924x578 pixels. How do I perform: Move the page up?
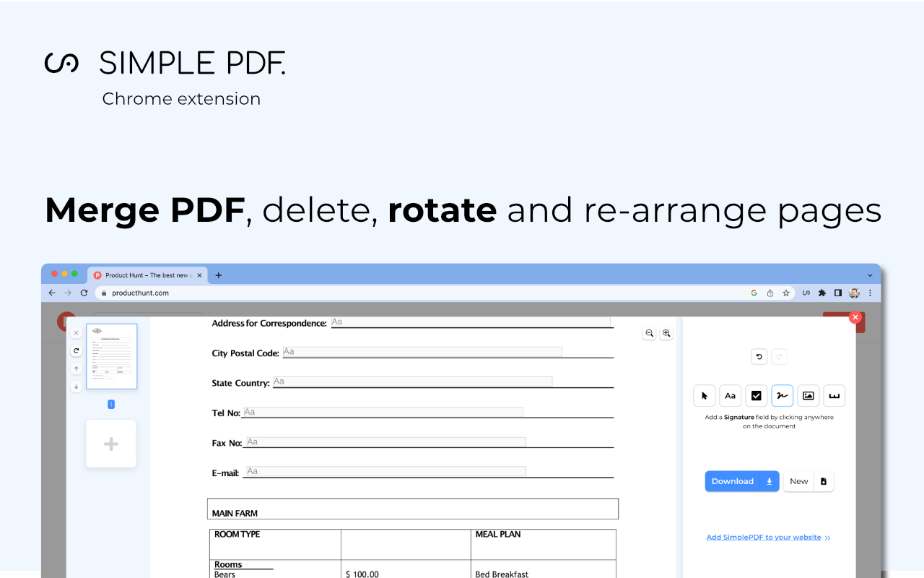(x=76, y=369)
